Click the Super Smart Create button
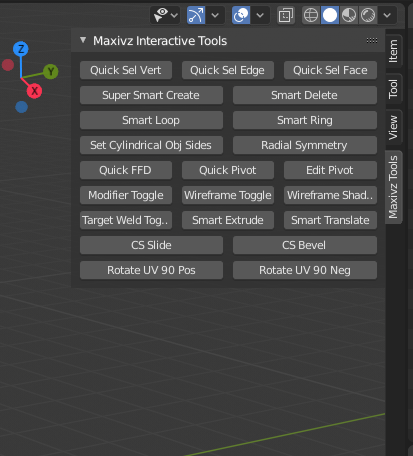 151,95
